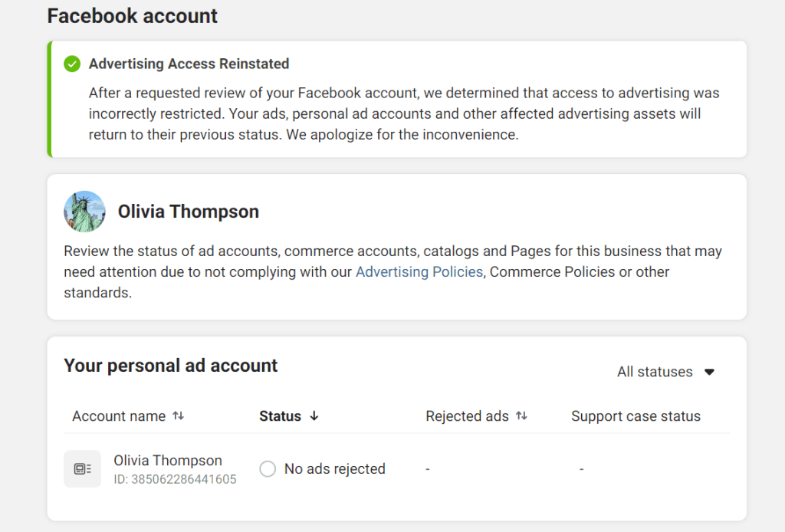This screenshot has width=785, height=532.
Task: Click the dash in the Rejected ads cell
Action: 427,468
